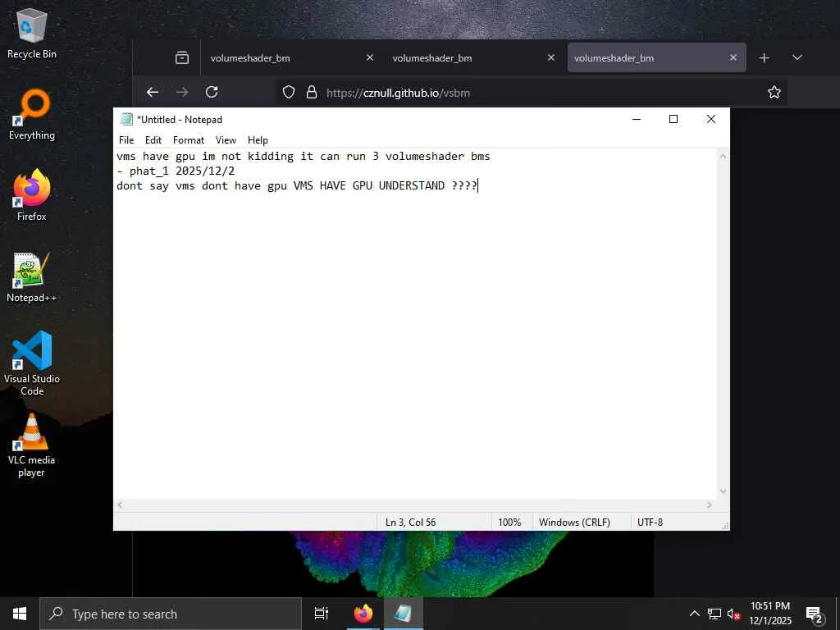Close the second volumeshader_bm tab
840x630 pixels.
[x=551, y=57]
